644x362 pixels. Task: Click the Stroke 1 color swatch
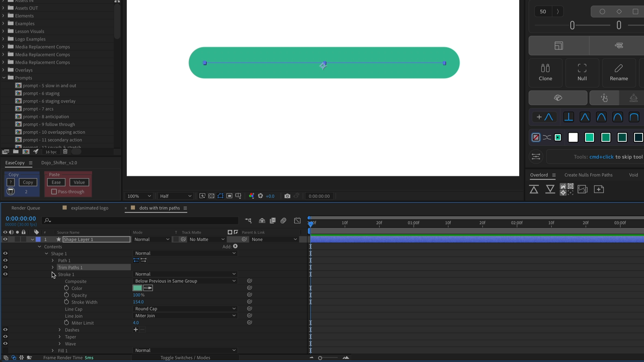click(137, 288)
